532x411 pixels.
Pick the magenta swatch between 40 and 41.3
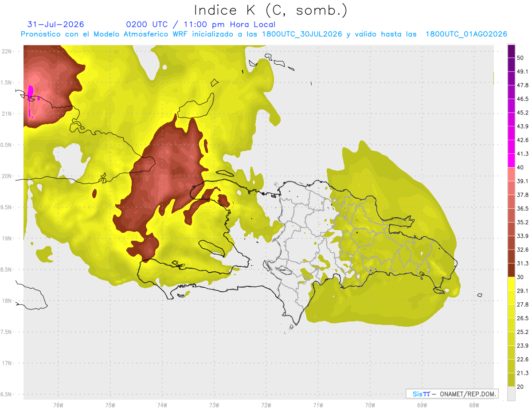point(511,160)
